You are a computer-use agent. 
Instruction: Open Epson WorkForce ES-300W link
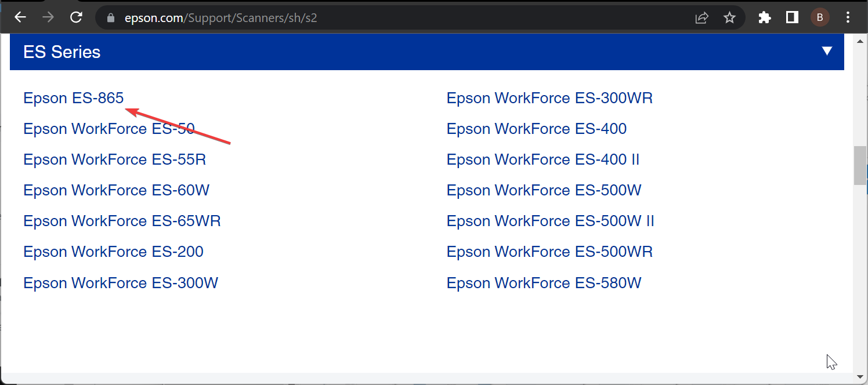(x=121, y=283)
